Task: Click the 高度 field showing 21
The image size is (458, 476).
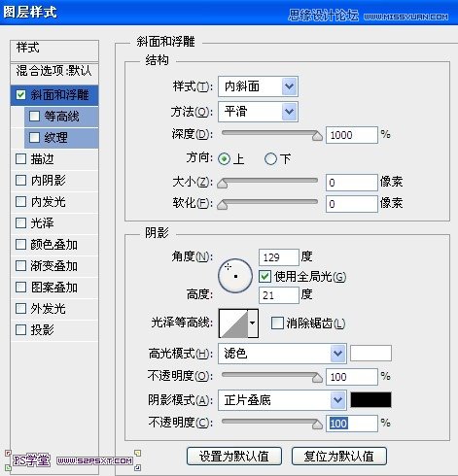Action: point(279,295)
